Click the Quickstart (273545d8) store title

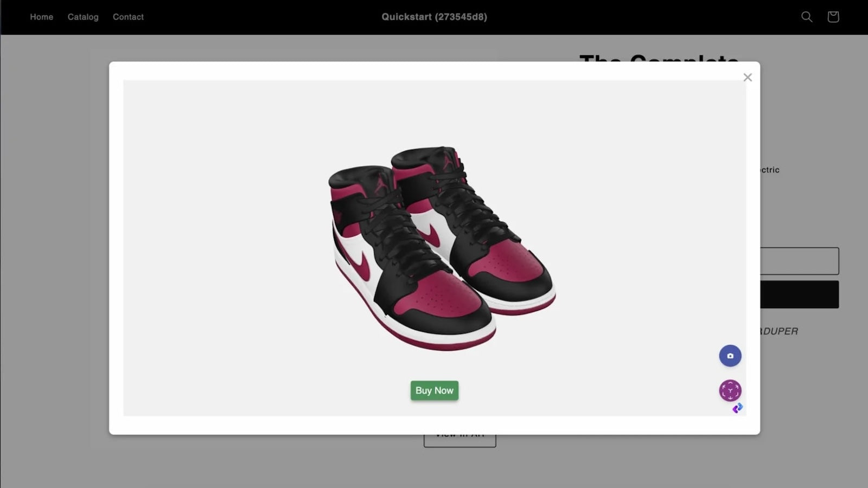click(x=434, y=17)
